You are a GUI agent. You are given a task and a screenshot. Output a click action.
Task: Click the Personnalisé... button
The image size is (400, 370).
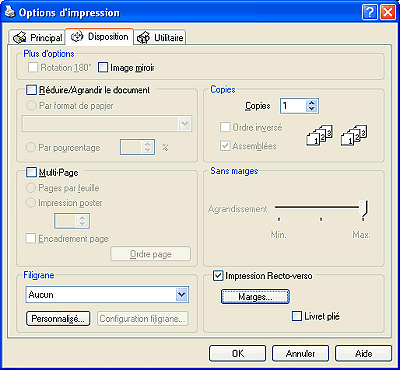click(58, 318)
